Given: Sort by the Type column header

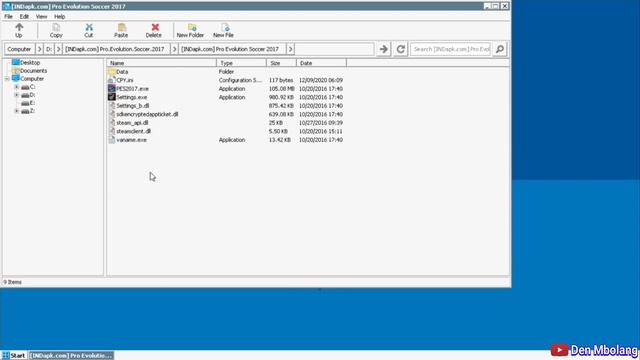Looking at the screenshot, I should pyautogui.click(x=242, y=63).
